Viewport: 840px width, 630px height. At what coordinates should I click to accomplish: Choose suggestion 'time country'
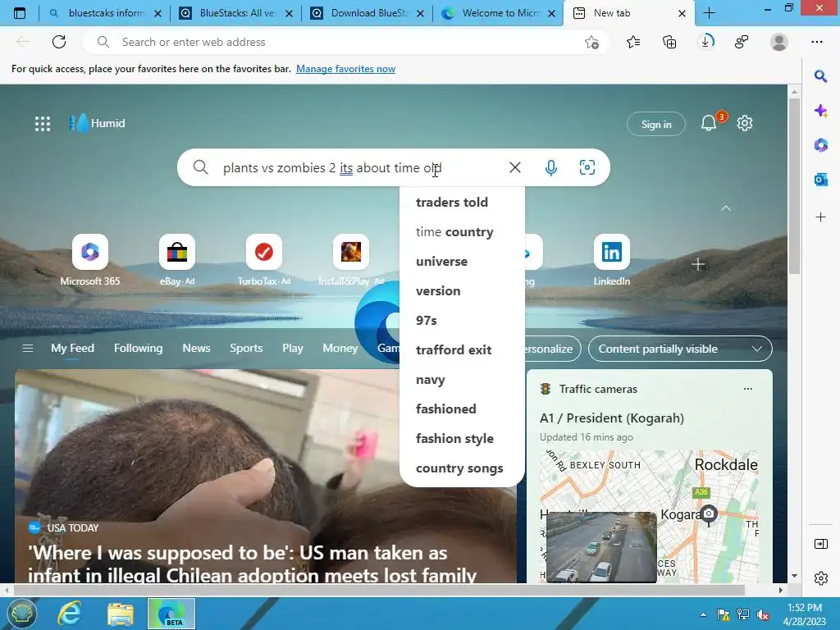click(462, 231)
